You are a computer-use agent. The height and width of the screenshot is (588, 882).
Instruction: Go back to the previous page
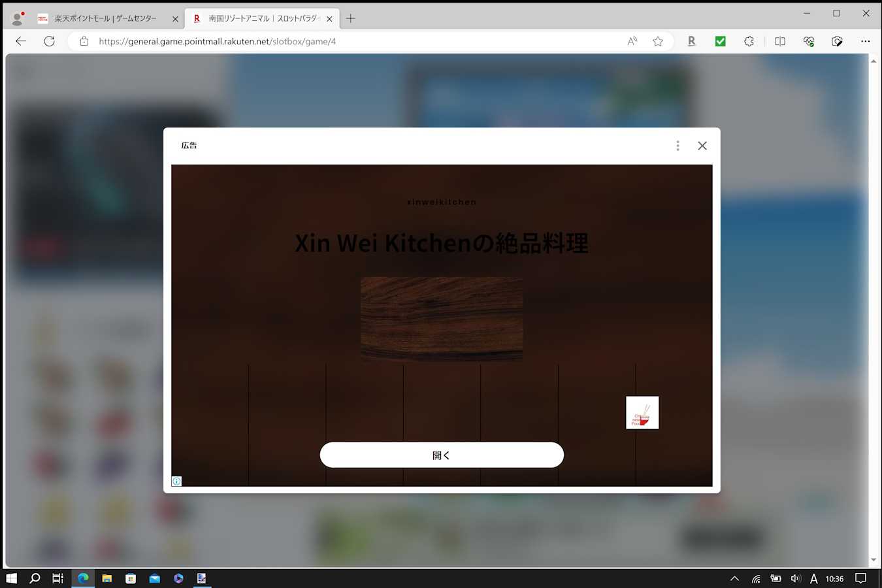click(x=21, y=41)
